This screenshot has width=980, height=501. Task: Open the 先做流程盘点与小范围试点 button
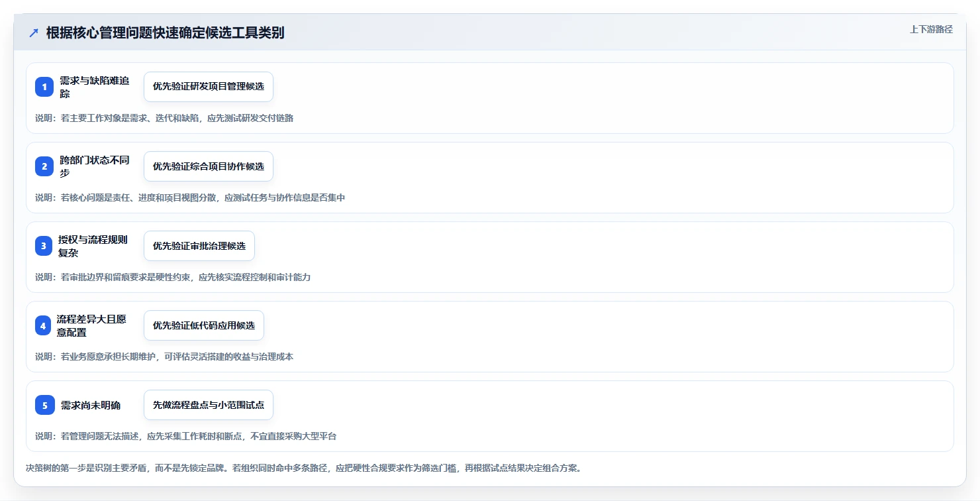tap(209, 405)
